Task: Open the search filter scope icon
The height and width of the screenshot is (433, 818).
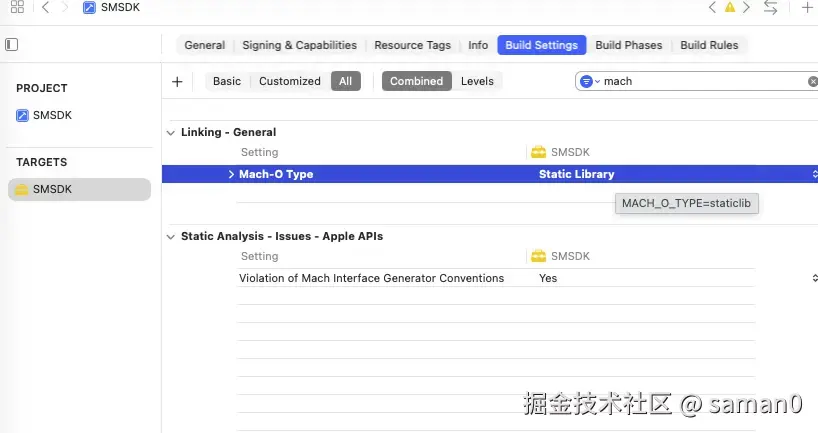Action: [588, 81]
